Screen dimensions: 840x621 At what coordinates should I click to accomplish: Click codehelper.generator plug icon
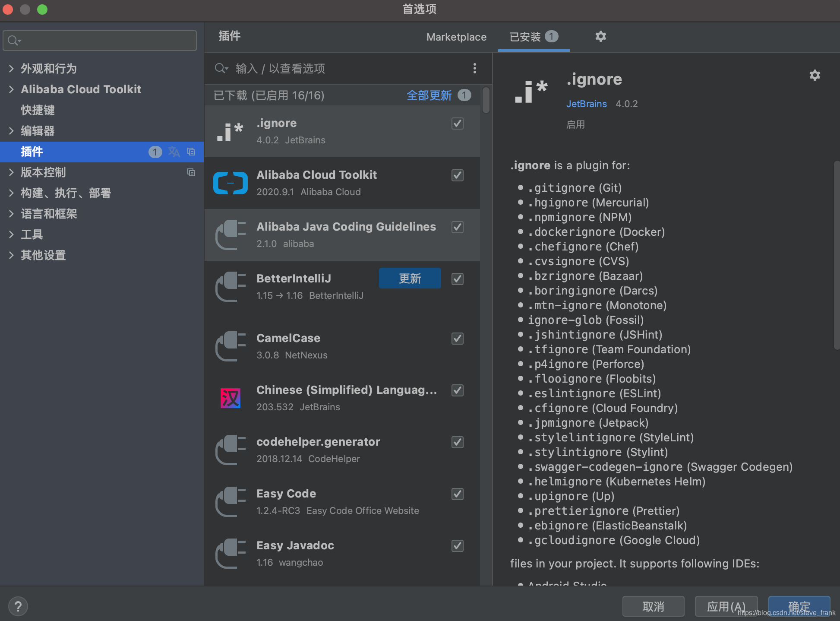pyautogui.click(x=230, y=450)
